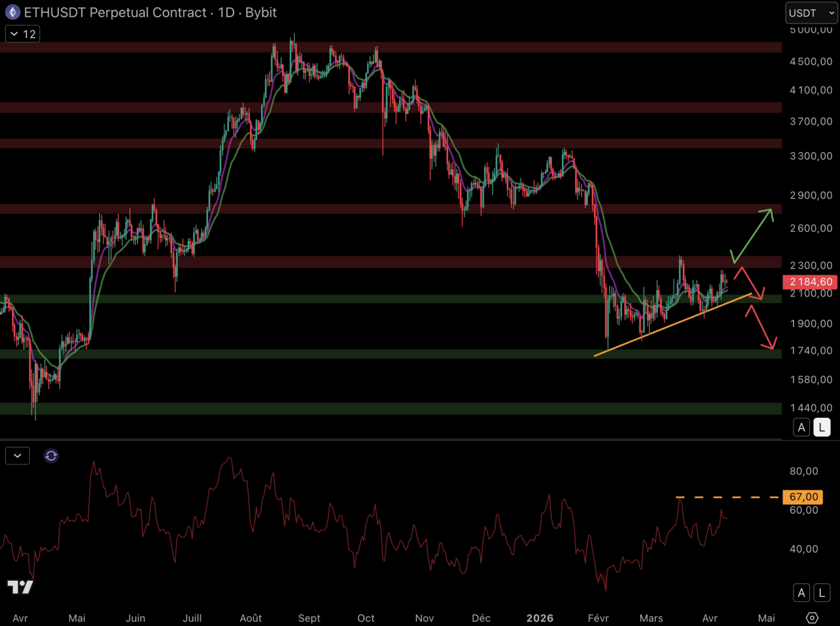Toggle log scale L on the RSI pane
Image resolution: width=840 pixels, height=626 pixels.
821,593
